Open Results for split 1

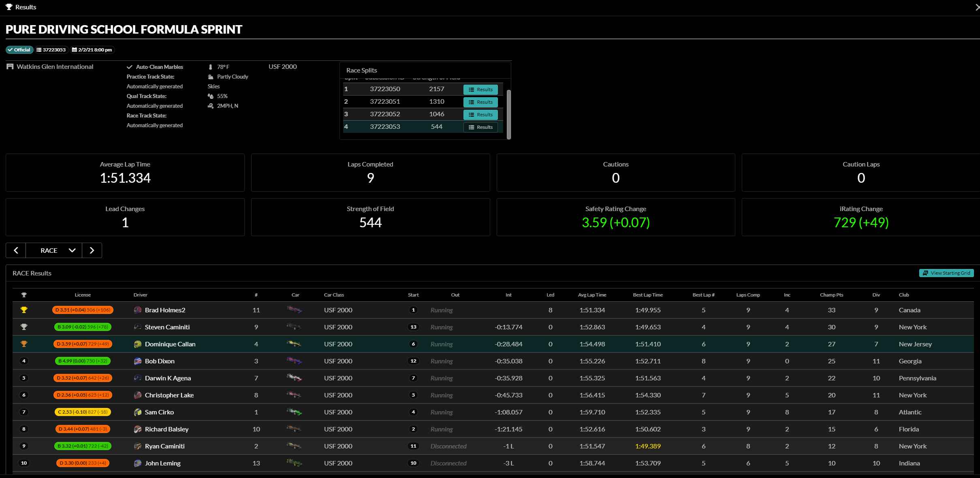[x=480, y=90]
